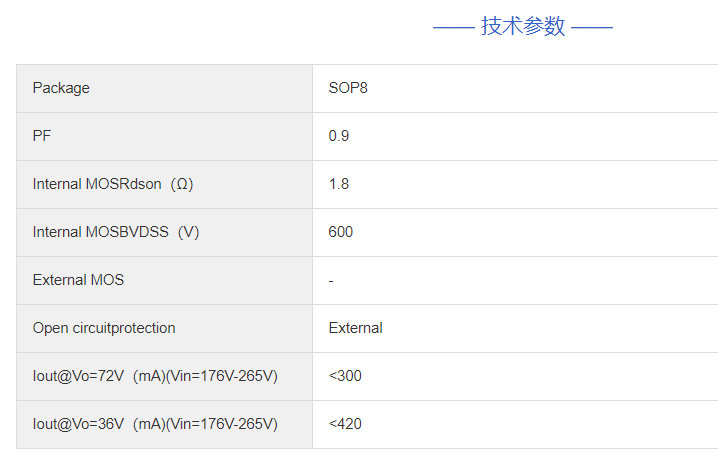Screen dimensions: 718x466
Task: Click the 600 BVDSS value
Action: click(x=341, y=232)
